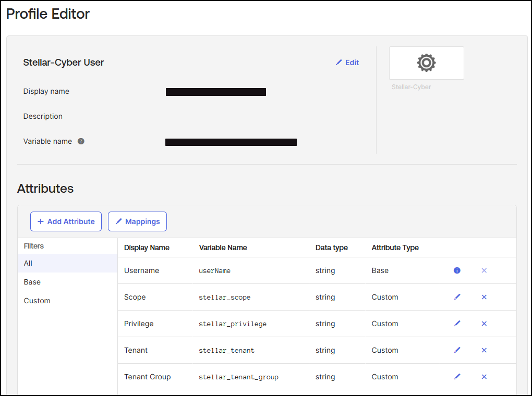Select the All filter
The height and width of the screenshot is (396, 532).
coord(28,263)
